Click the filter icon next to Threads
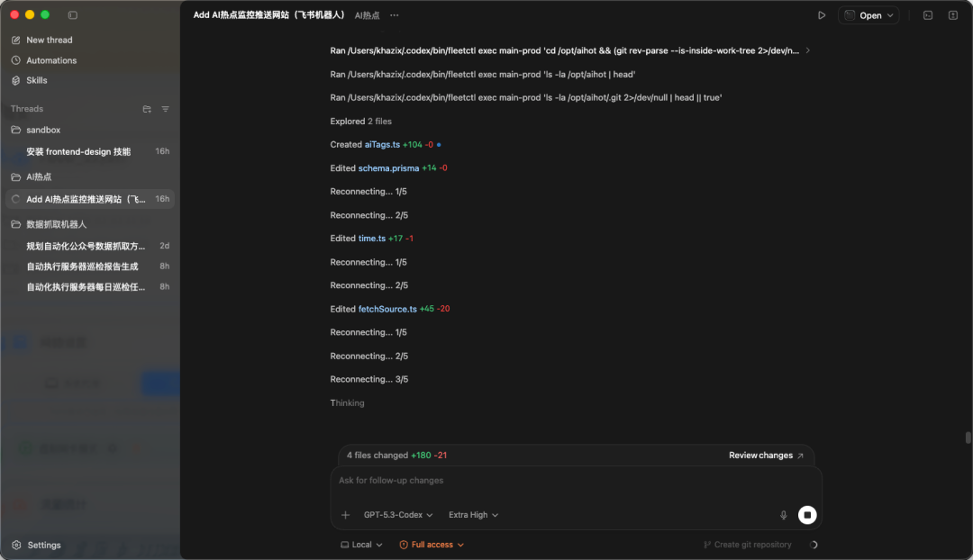 click(x=165, y=108)
